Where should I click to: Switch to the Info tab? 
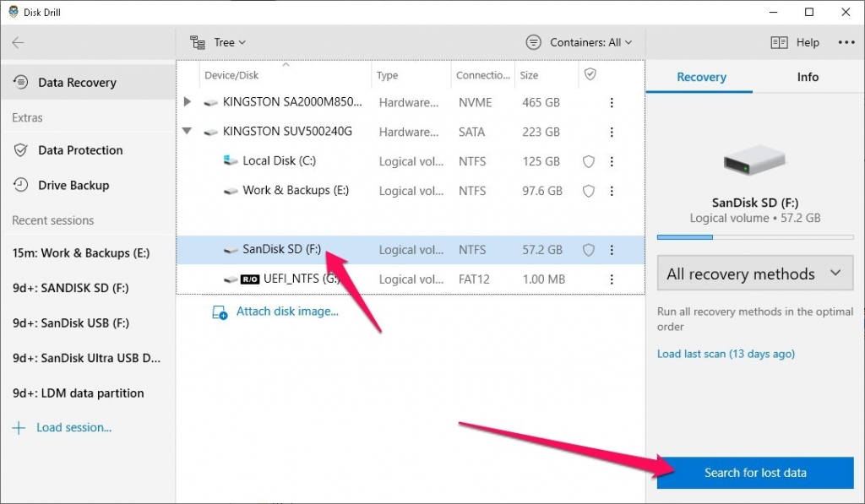(x=807, y=76)
